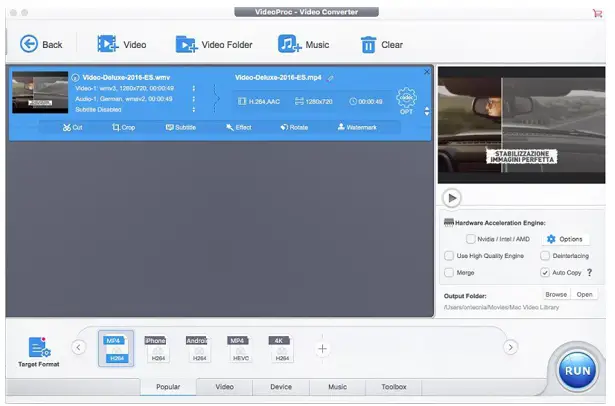This screenshot has width=615, height=406.
Task: Select 4K H264 format preset
Action: click(x=280, y=348)
